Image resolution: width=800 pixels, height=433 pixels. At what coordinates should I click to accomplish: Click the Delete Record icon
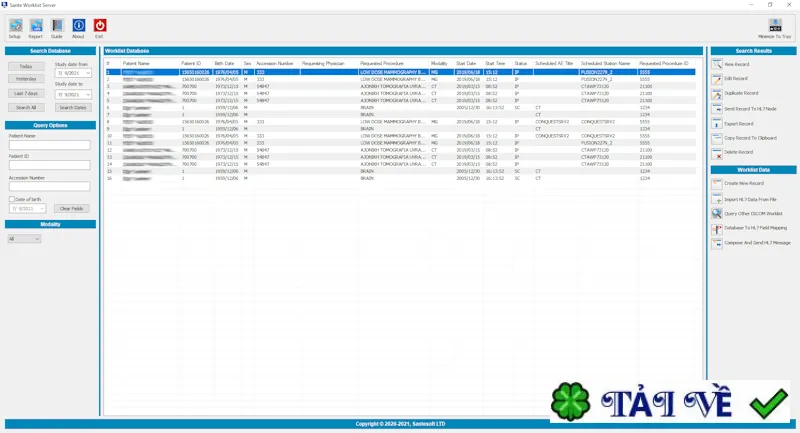coord(717,152)
